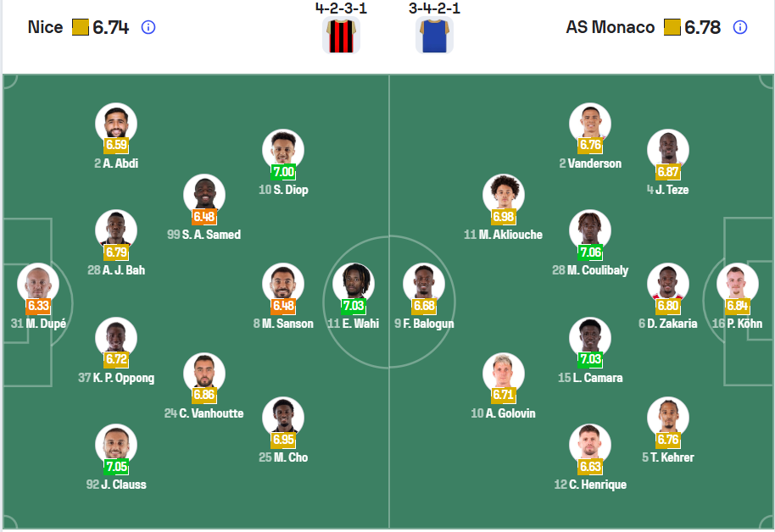
Task: Click the yellow rating square beside Nice
Action: [81, 27]
